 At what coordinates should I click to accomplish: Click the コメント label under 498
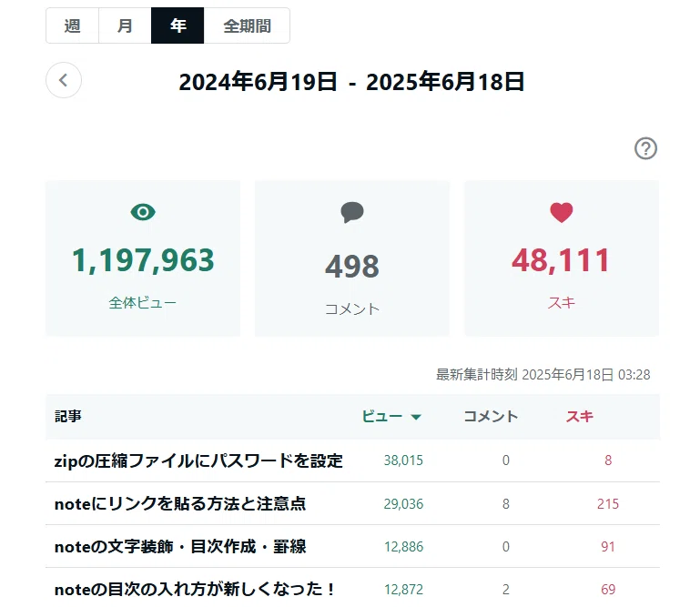click(352, 309)
